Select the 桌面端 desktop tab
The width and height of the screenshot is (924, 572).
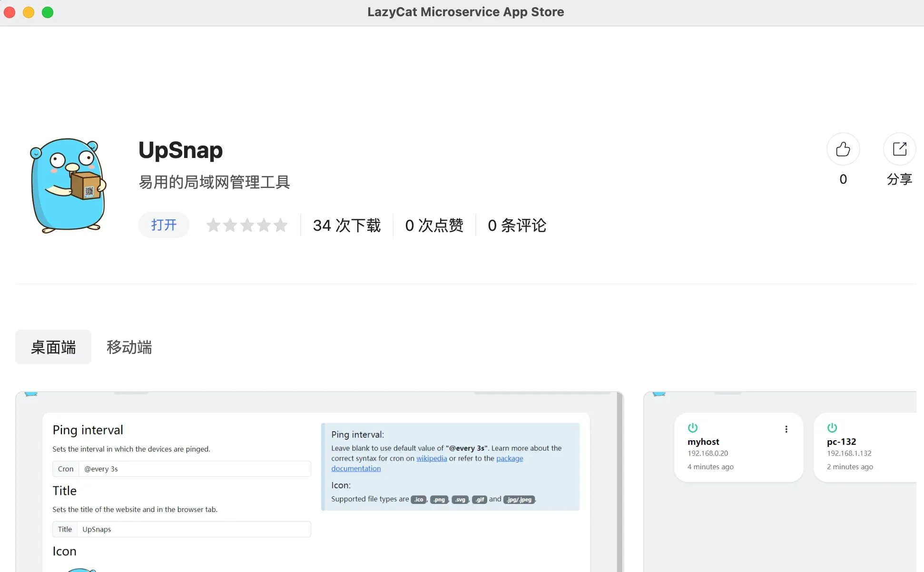coord(53,347)
